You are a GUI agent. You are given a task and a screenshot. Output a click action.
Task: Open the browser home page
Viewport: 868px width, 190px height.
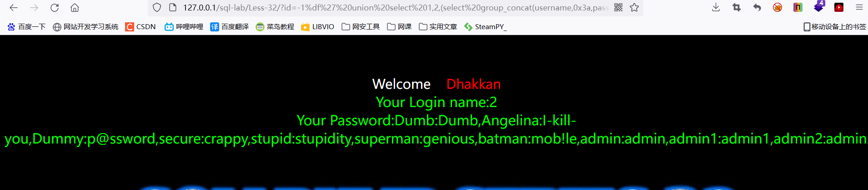75,8
